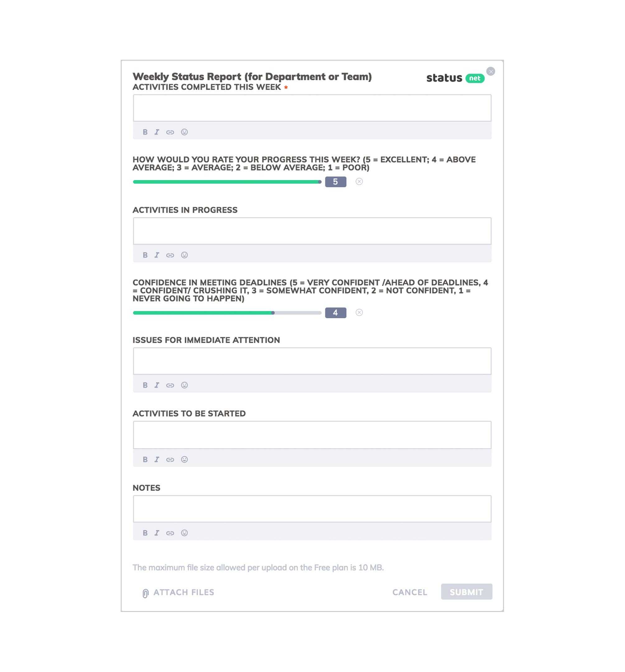Click the Link icon in Notes section
Screen dimensions: 625x672
point(170,533)
